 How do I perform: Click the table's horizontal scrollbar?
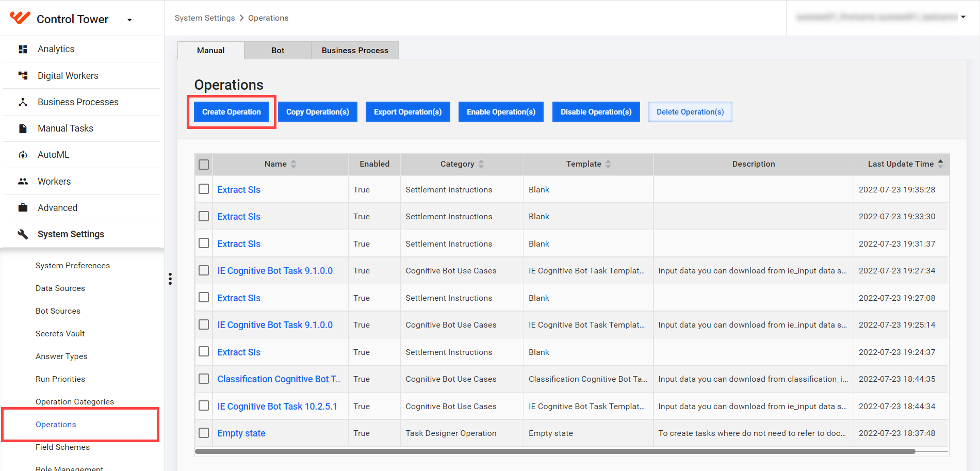555,451
